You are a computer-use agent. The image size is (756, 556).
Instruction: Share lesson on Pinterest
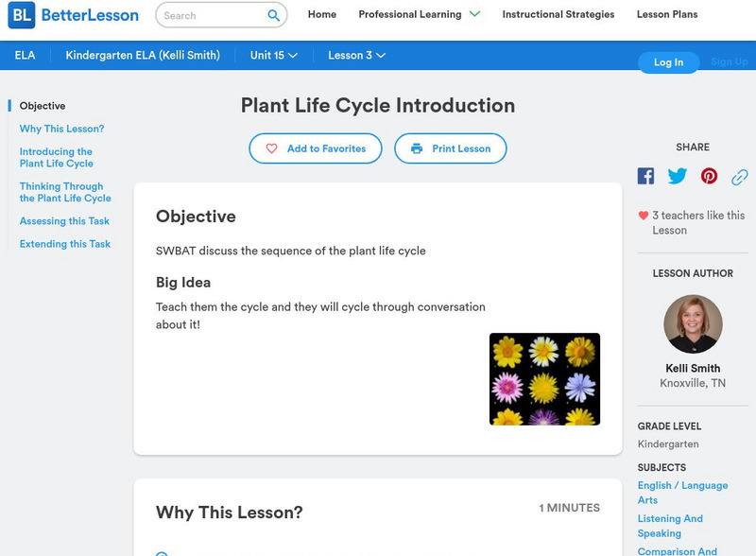pos(709,176)
